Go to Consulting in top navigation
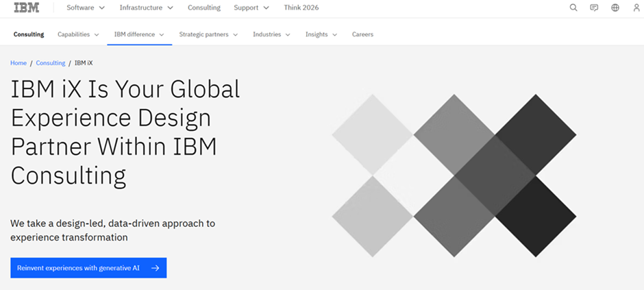The width and height of the screenshot is (644, 290). (204, 8)
